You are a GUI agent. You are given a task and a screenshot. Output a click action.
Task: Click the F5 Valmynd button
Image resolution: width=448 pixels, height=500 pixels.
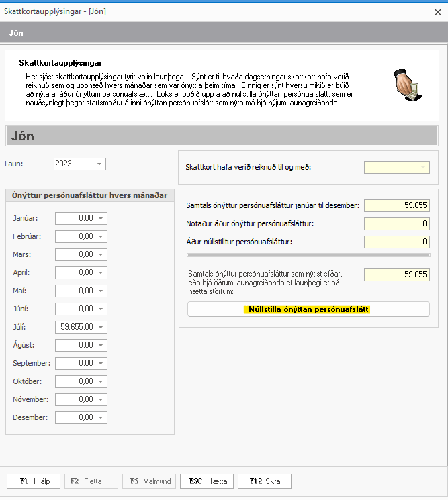tap(149, 481)
